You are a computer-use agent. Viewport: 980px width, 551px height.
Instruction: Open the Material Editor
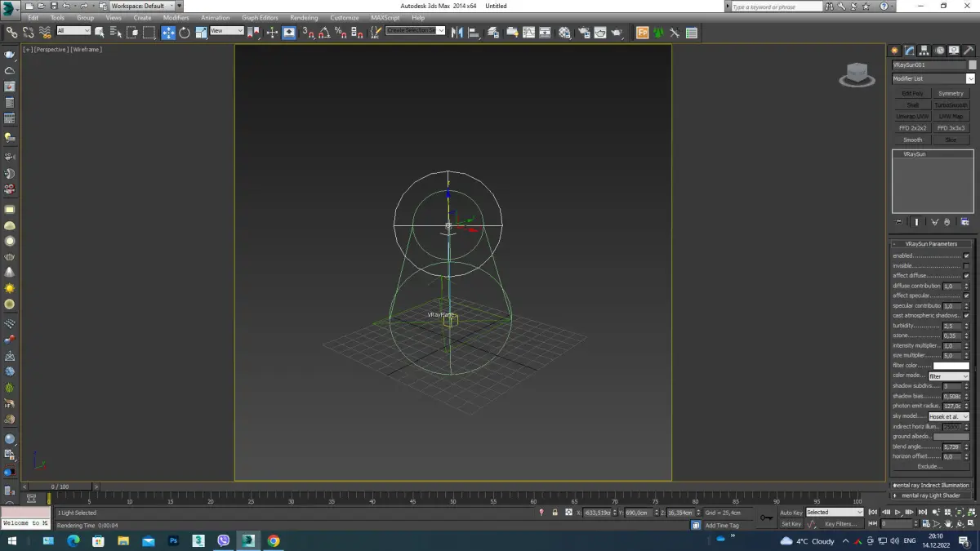564,33
